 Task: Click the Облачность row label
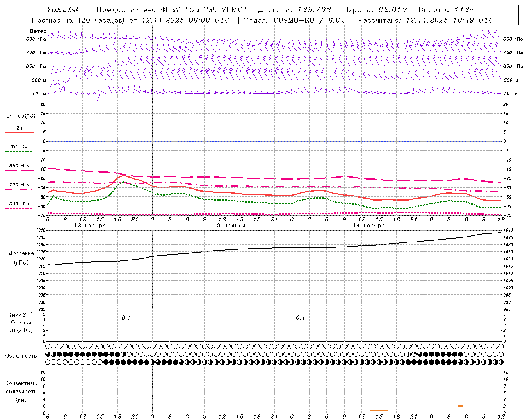point(21,356)
